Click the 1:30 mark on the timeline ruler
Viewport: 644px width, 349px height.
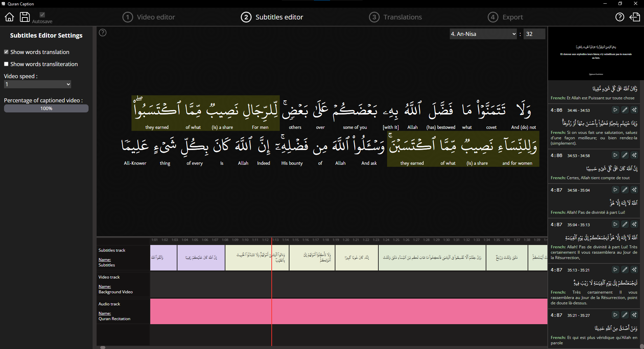tap(446, 240)
